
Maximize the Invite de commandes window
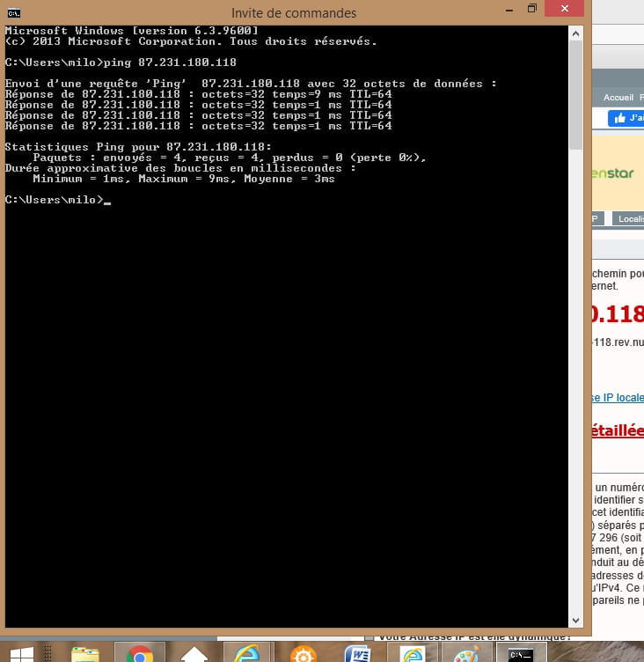[532, 9]
